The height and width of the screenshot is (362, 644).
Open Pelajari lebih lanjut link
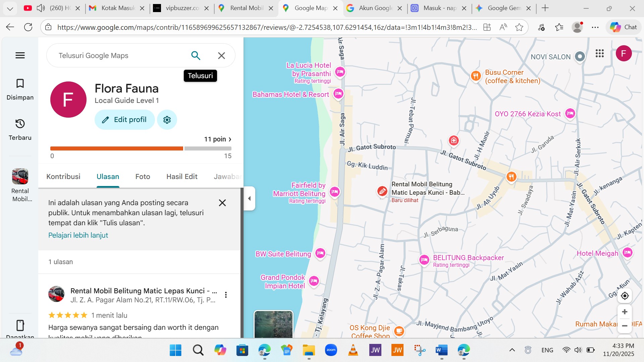pyautogui.click(x=78, y=235)
